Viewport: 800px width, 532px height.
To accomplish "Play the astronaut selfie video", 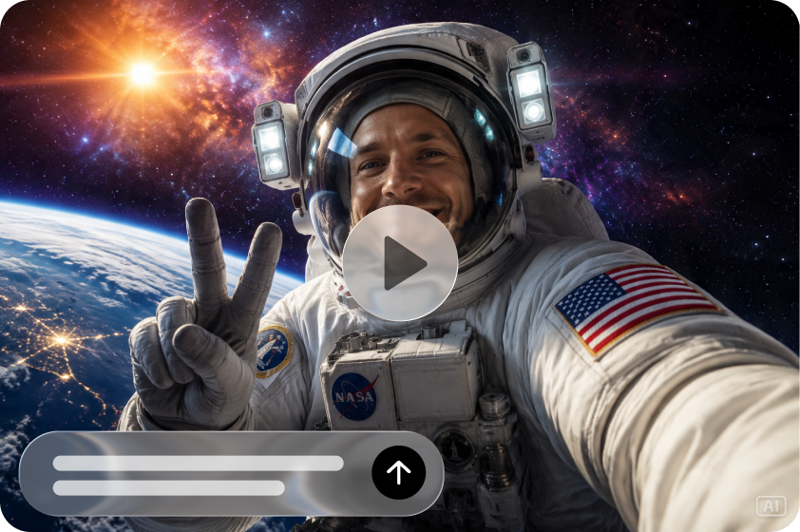I will click(x=400, y=263).
